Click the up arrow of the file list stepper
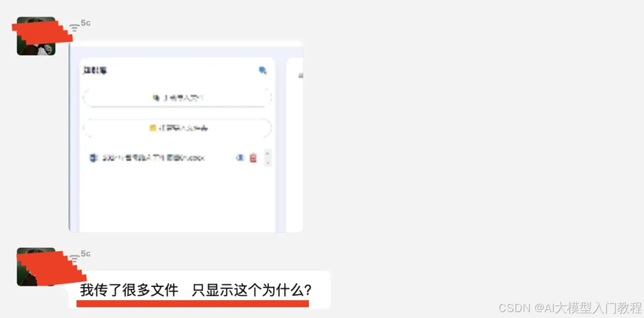Screen dimensions: 644x318 (268, 154)
